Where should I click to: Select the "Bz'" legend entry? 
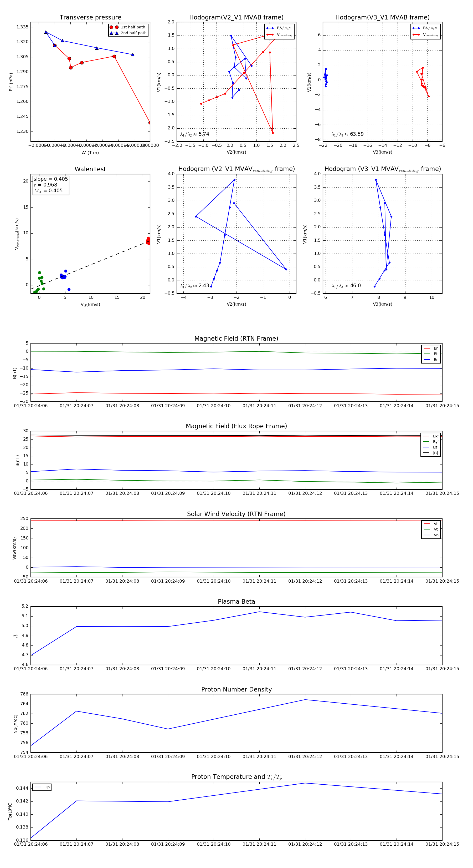[x=431, y=447]
